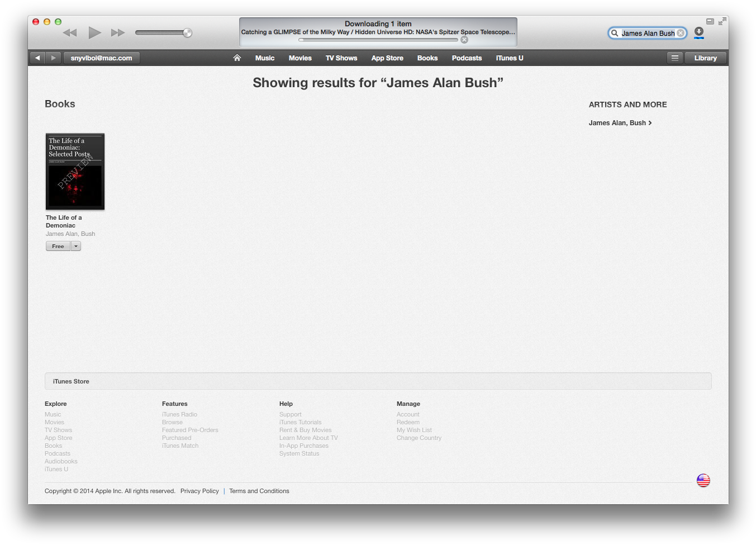Screen dimensions: 756x544
Task: Open footer Movies link under Explore
Action: (54, 422)
